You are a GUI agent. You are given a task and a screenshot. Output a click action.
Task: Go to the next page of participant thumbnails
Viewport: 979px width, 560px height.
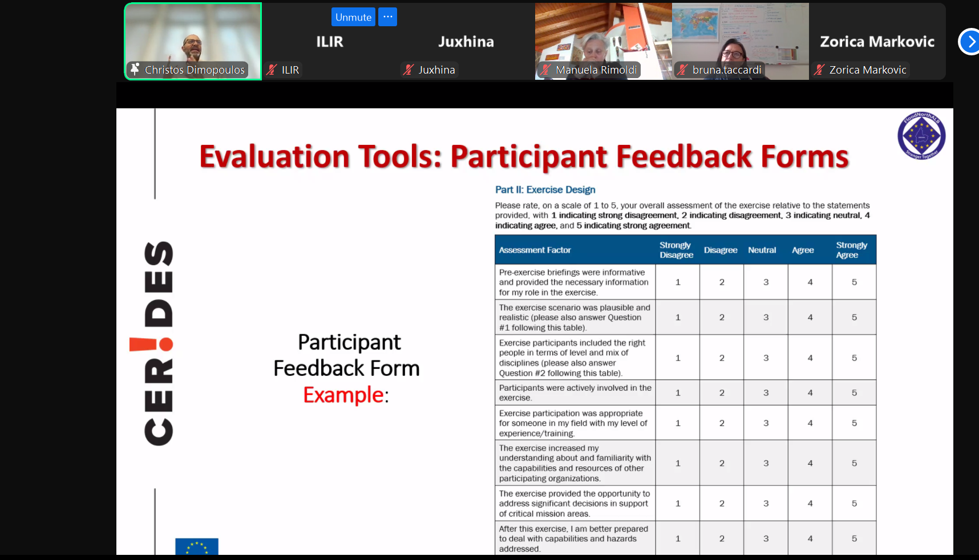[970, 42]
